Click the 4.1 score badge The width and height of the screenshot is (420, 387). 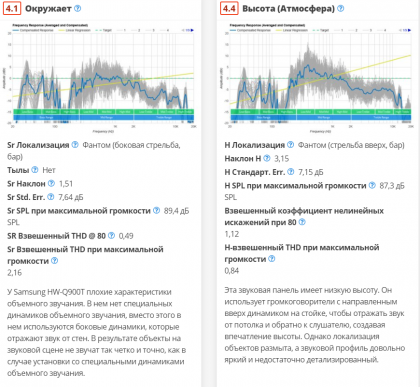coord(12,8)
